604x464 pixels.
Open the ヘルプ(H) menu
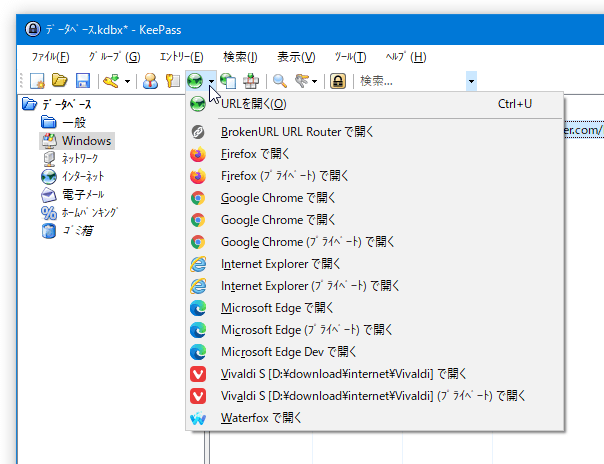[406, 57]
